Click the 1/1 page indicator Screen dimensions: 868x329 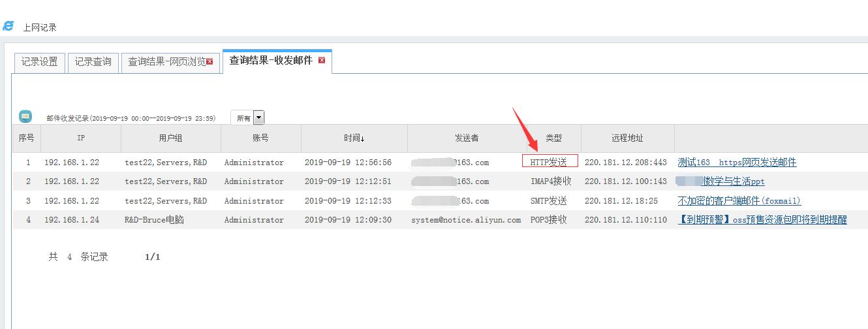point(153,257)
